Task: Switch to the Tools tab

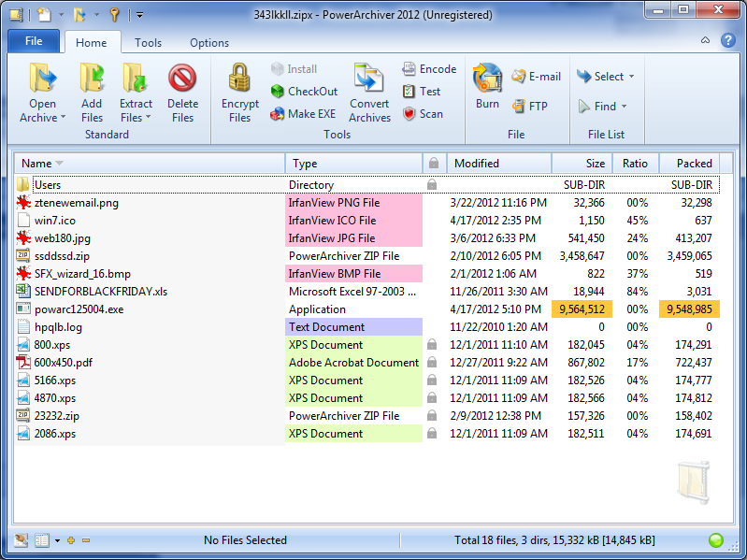Action: click(x=148, y=42)
